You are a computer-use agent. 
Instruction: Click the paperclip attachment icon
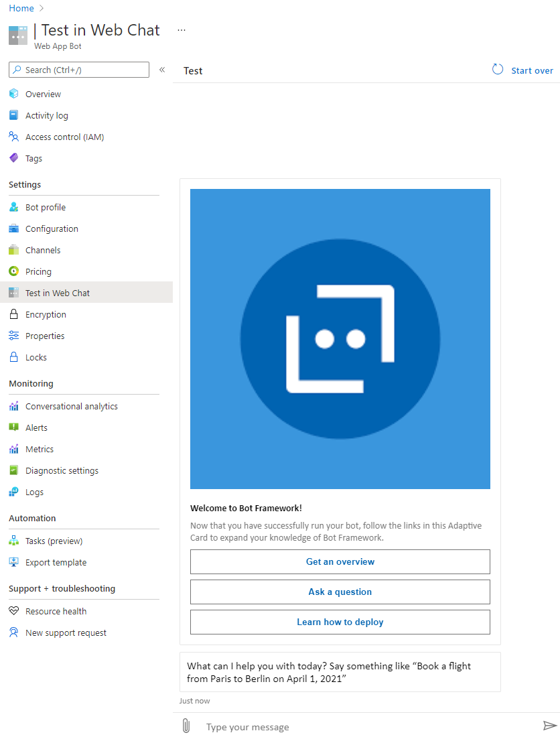[x=186, y=726]
